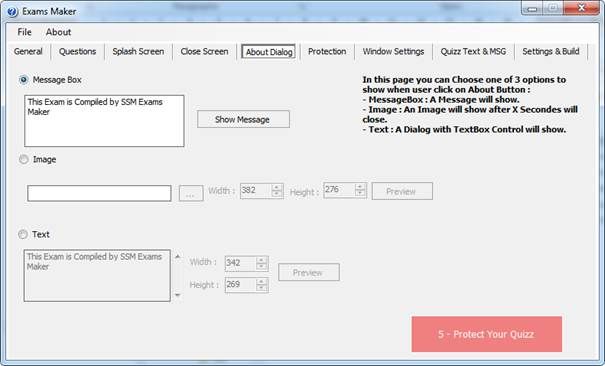This screenshot has width=605, height=366.
Task: Click the image file path field
Action: pyautogui.click(x=99, y=193)
